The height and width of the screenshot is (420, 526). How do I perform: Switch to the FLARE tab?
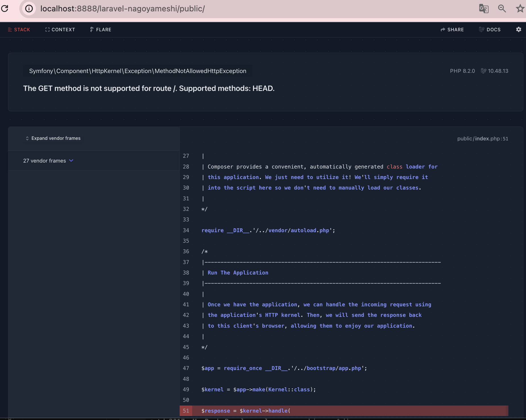coord(101,30)
